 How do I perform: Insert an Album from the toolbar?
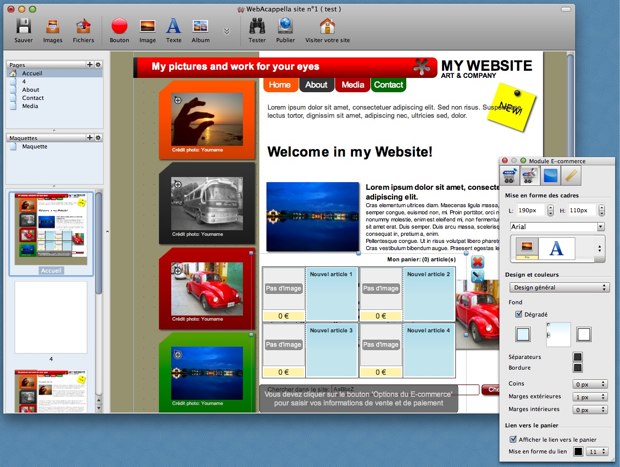click(200, 26)
